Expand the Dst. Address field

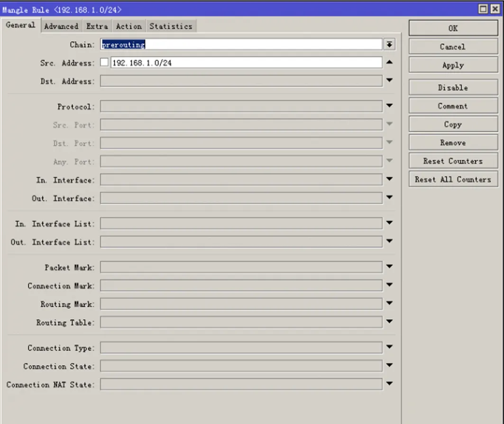[389, 80]
